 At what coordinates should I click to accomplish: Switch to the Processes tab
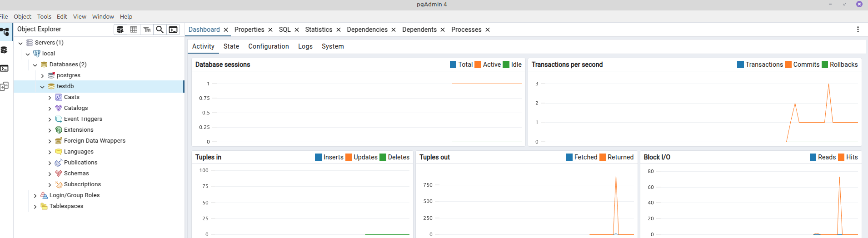[466, 30]
